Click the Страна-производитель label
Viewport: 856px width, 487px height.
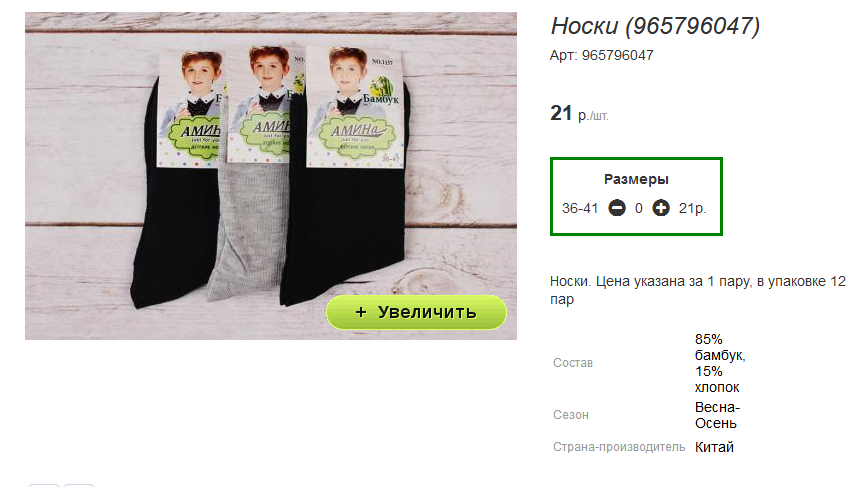point(619,447)
